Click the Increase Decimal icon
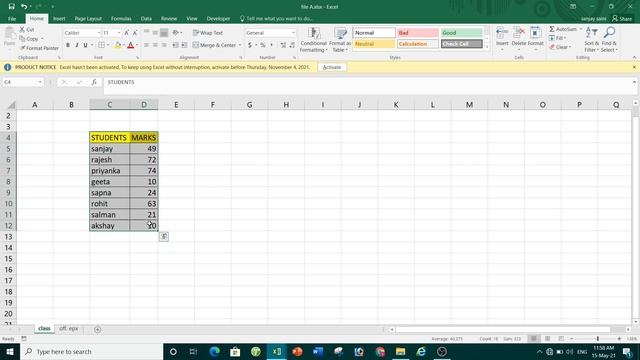640x360 pixels. coord(283,45)
